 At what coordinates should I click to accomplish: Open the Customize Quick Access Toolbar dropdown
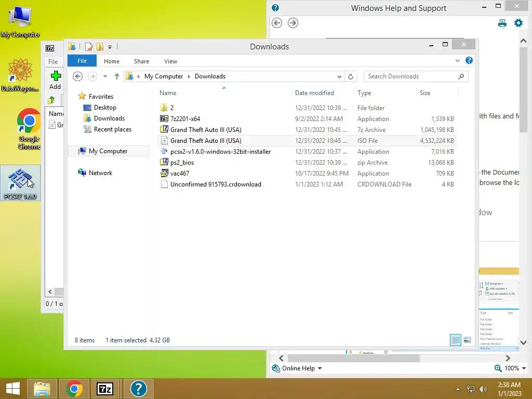click(x=110, y=47)
